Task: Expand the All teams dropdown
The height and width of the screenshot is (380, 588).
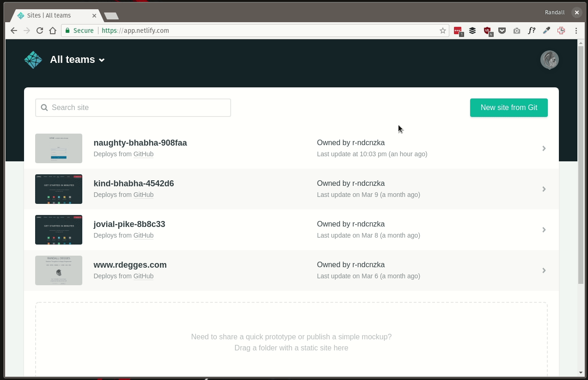Action: tap(77, 60)
